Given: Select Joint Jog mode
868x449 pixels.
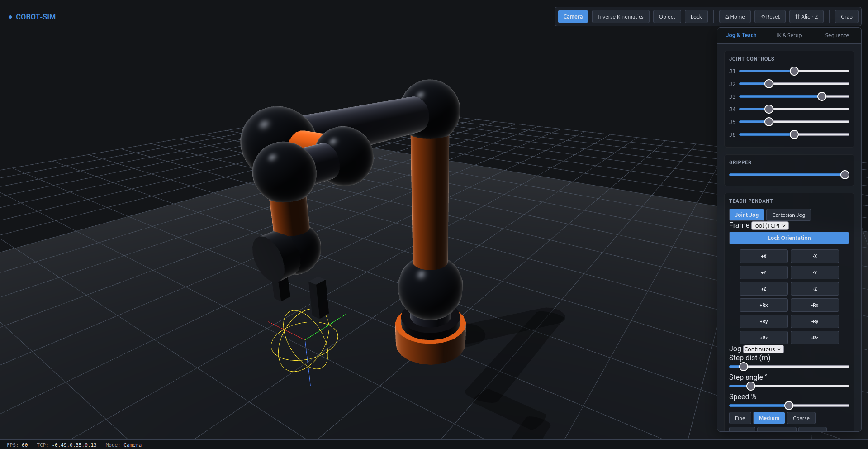Looking at the screenshot, I should (x=746, y=215).
